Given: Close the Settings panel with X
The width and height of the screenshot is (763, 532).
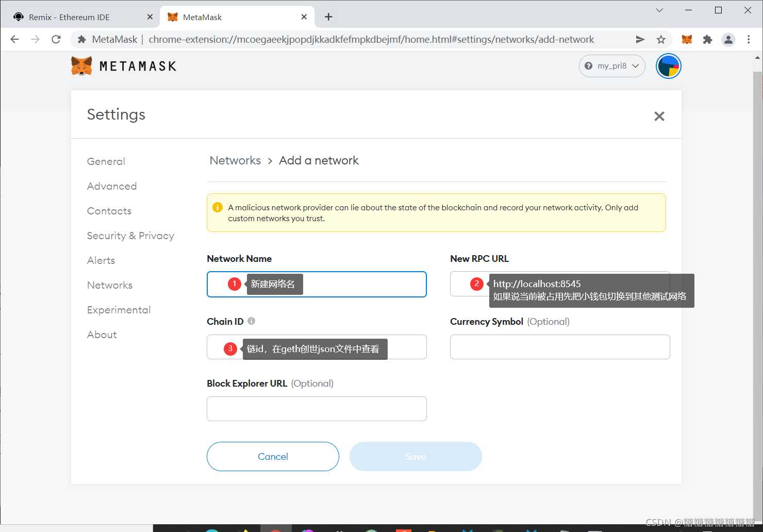Looking at the screenshot, I should [x=659, y=116].
